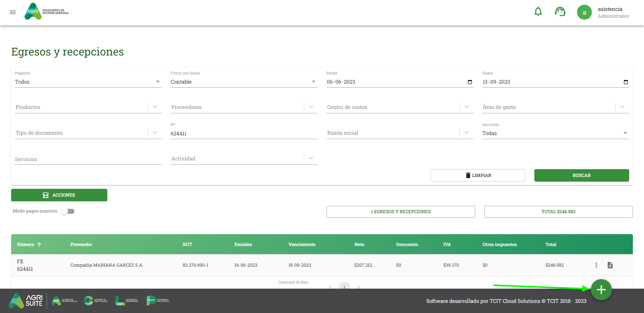Image resolution: width=644 pixels, height=313 pixels.
Task: Open the Pagados dropdown showing Todos
Action: click(x=88, y=82)
